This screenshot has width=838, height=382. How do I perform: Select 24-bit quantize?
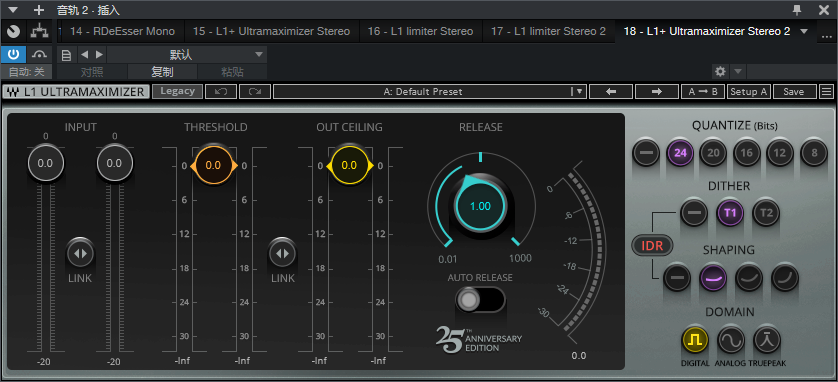[680, 153]
